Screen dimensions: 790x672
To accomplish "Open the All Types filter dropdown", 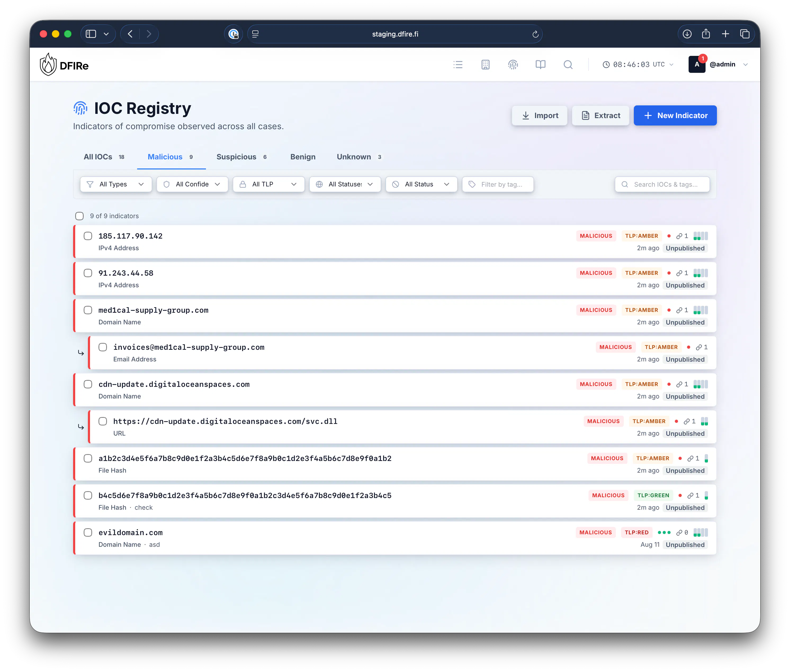I will click(116, 184).
